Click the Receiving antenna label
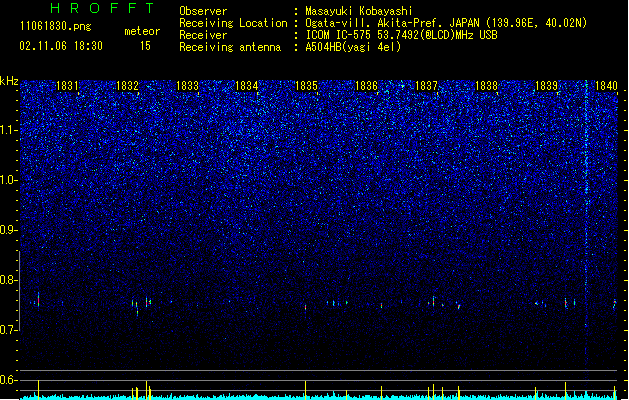This screenshot has width=629, height=400. click(230, 47)
